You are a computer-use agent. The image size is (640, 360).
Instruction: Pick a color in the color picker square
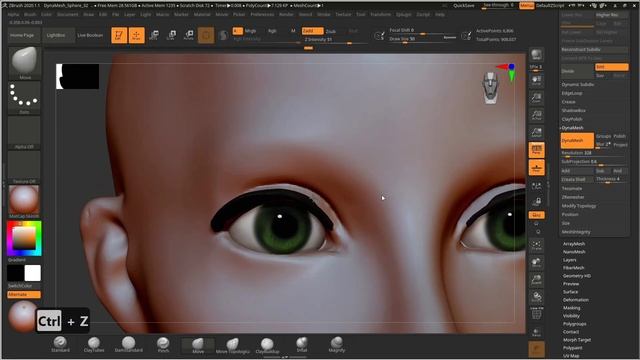(x=24, y=238)
